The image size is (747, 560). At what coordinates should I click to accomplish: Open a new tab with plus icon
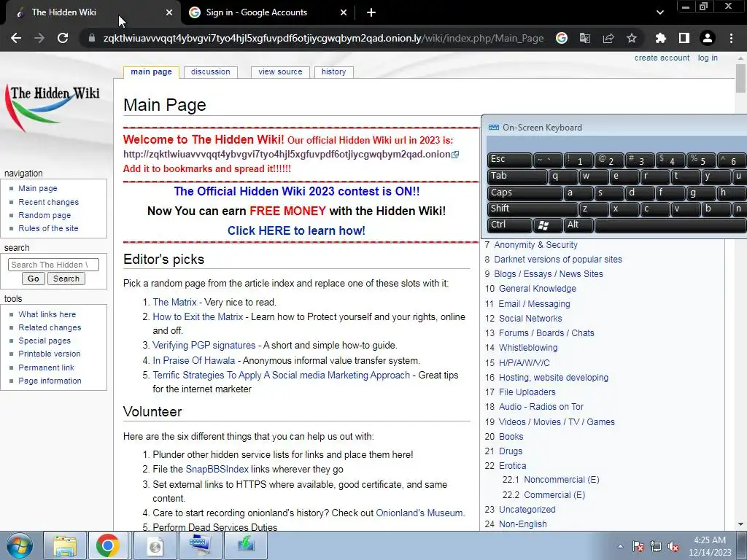click(x=371, y=13)
